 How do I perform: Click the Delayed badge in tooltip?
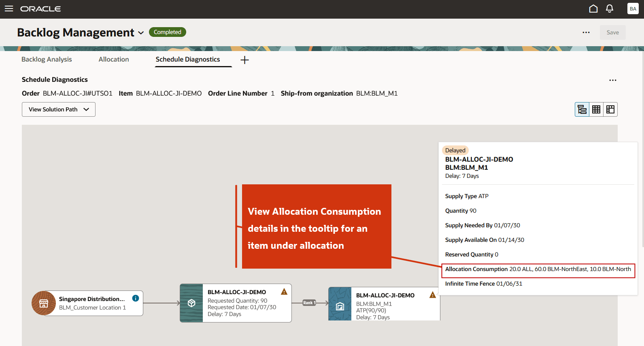click(455, 150)
